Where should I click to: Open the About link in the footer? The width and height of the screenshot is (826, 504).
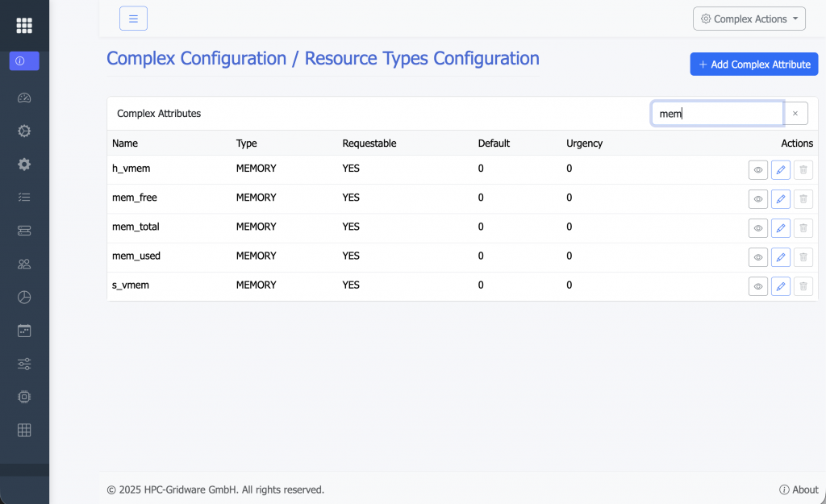798,489
